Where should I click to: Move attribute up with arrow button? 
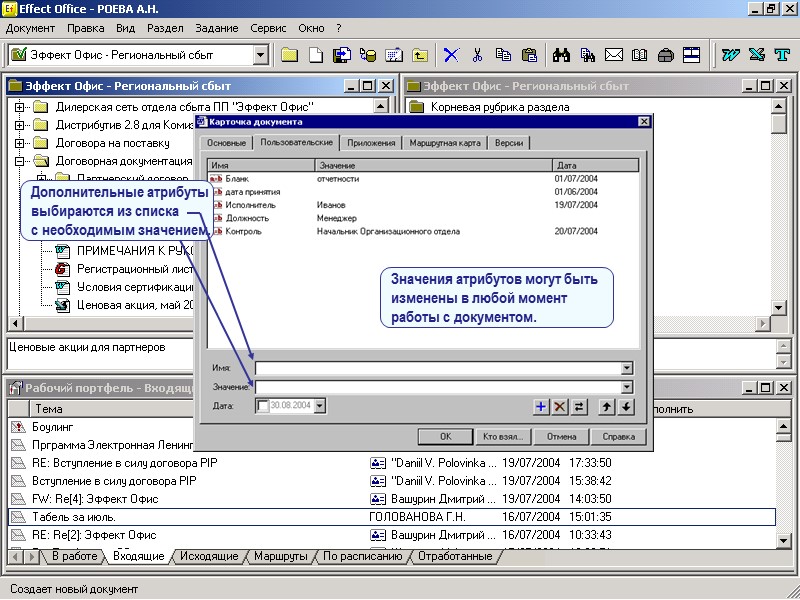pos(606,407)
